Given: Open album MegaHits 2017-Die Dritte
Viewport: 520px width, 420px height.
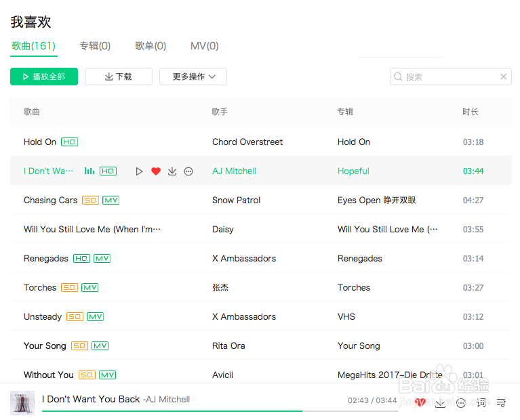Looking at the screenshot, I should click(390, 375).
